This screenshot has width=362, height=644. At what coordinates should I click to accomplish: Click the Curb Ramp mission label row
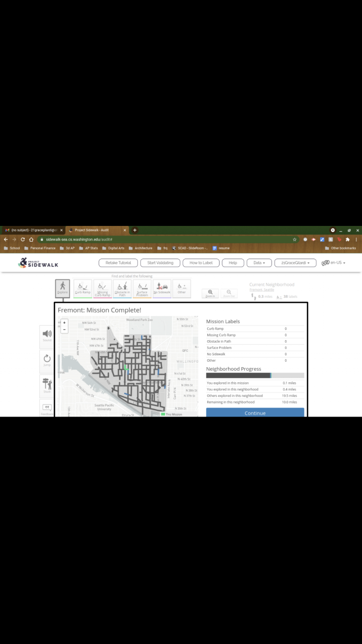coord(255,329)
